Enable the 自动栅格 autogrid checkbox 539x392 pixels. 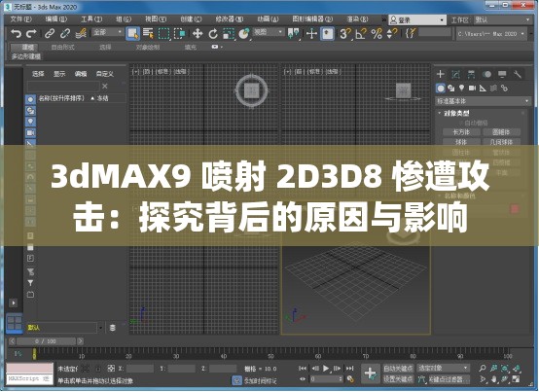click(x=462, y=123)
